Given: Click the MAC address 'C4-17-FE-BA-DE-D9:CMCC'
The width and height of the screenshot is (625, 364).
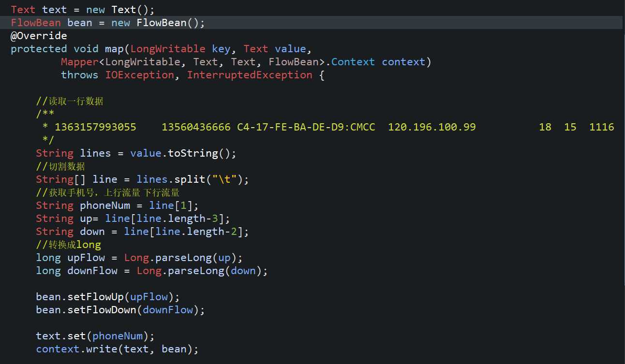Looking at the screenshot, I should 306,127.
